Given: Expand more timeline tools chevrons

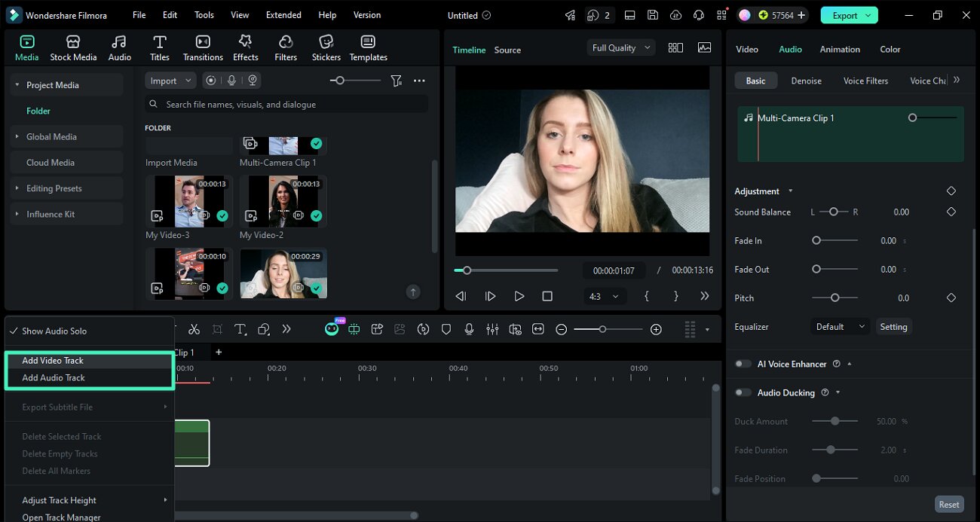Looking at the screenshot, I should click(x=286, y=329).
